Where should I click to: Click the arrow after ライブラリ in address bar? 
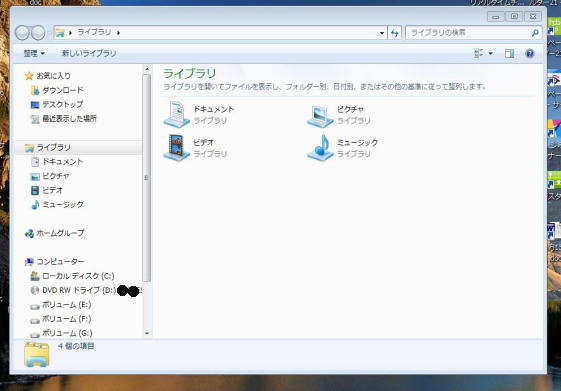[118, 33]
